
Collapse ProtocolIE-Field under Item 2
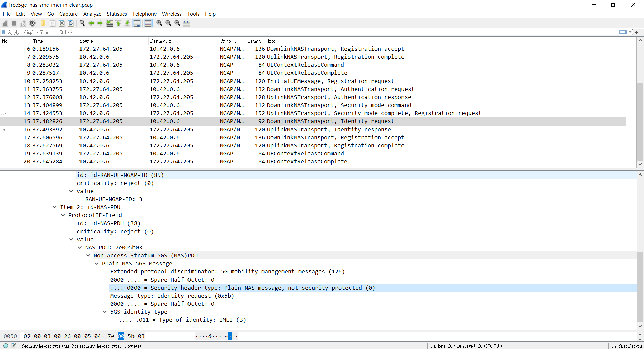coord(63,215)
